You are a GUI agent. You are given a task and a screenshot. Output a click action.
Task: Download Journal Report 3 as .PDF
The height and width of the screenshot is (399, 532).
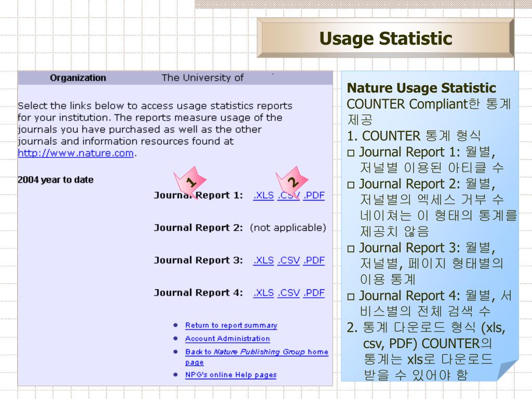[314, 260]
